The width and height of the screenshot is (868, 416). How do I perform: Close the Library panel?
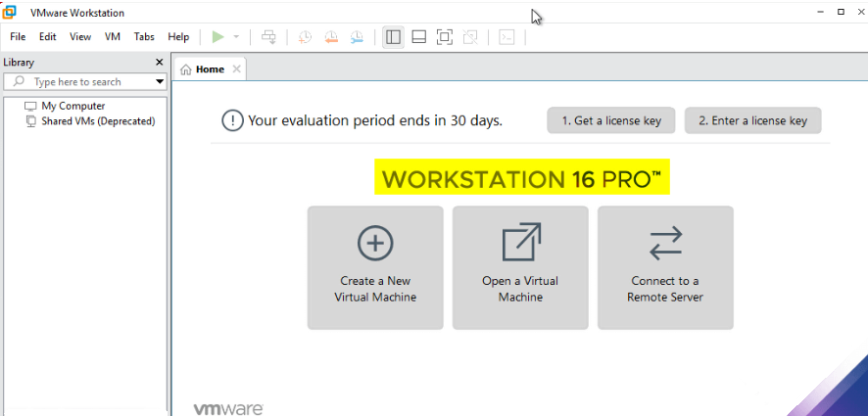click(160, 63)
